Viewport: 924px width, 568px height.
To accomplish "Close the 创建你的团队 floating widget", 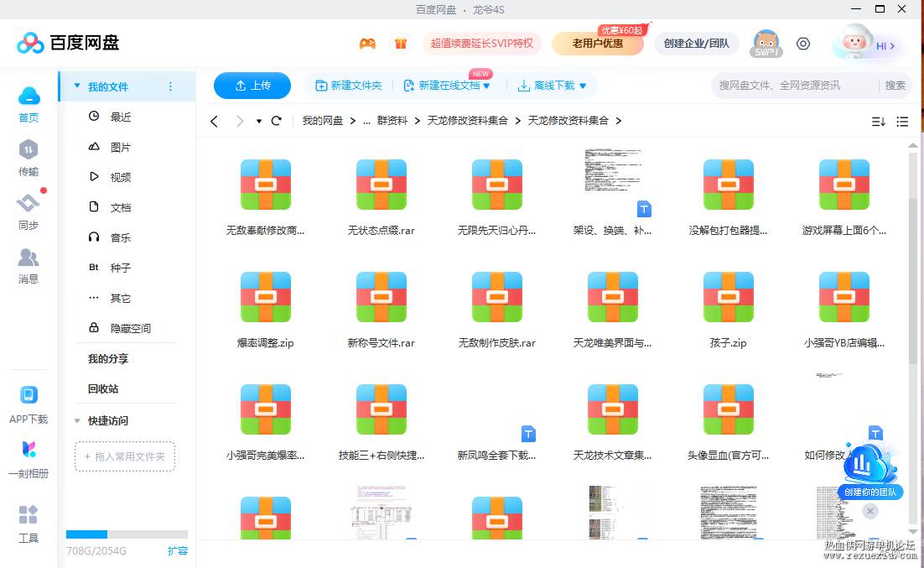I will (x=870, y=511).
